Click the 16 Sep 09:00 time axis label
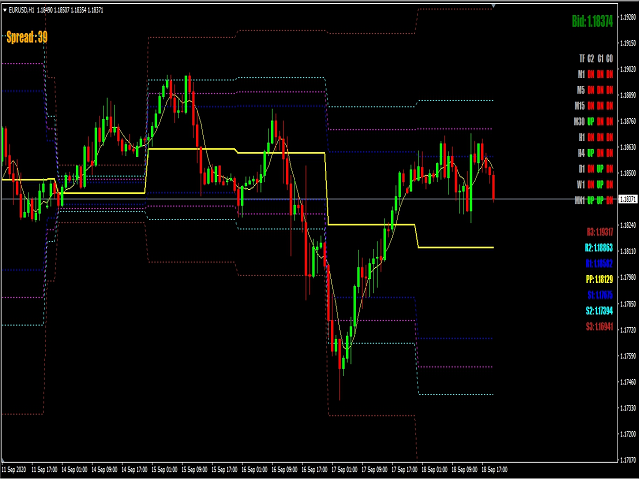The width and height of the screenshot is (640, 480). [x=284, y=470]
